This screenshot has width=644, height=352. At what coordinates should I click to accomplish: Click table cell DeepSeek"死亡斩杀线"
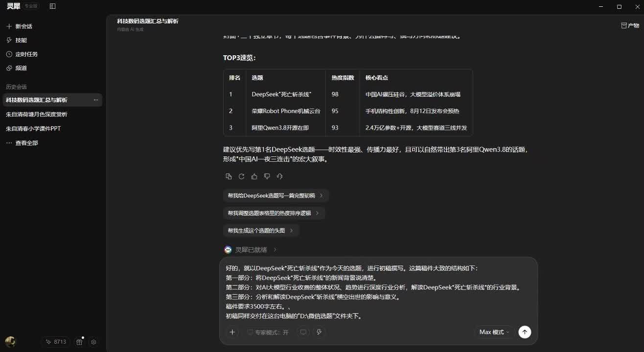click(281, 94)
